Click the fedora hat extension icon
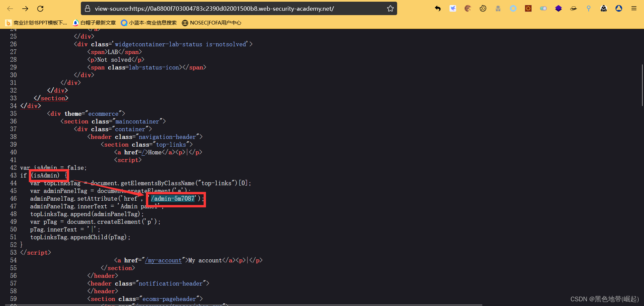Image resolution: width=644 pixels, height=306 pixels. pyautogui.click(x=573, y=9)
